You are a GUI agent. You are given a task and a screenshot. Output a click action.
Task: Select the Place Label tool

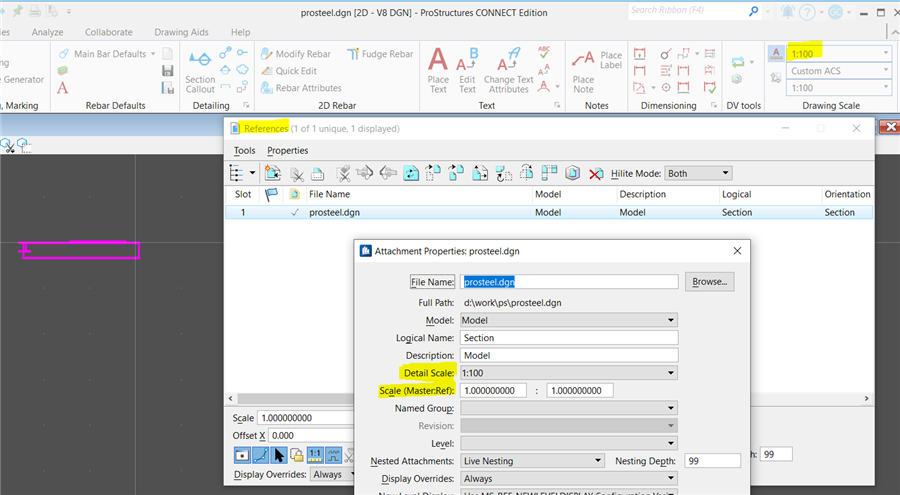611,60
